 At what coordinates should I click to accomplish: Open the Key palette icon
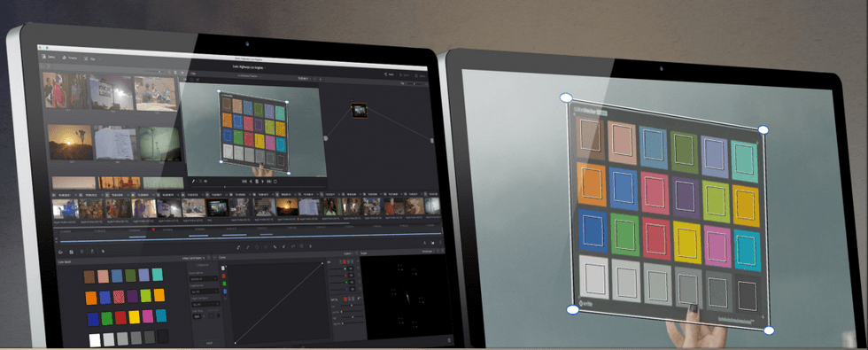coord(283,247)
